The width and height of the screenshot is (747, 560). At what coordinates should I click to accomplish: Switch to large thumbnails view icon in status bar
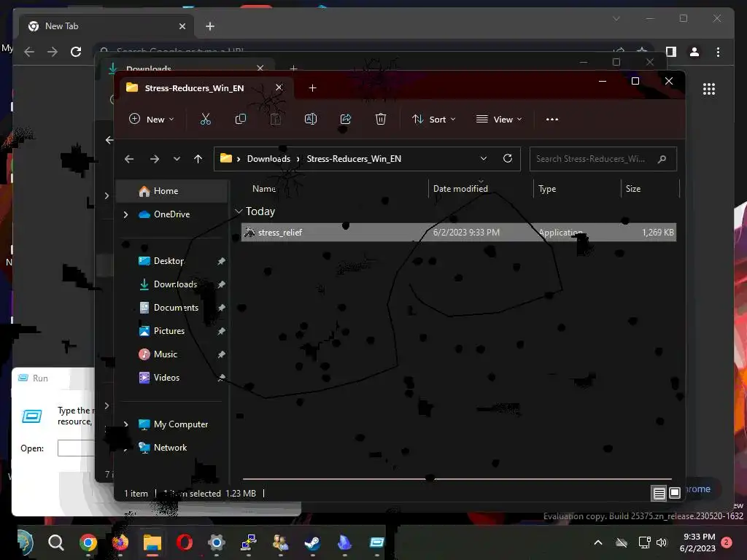click(675, 493)
